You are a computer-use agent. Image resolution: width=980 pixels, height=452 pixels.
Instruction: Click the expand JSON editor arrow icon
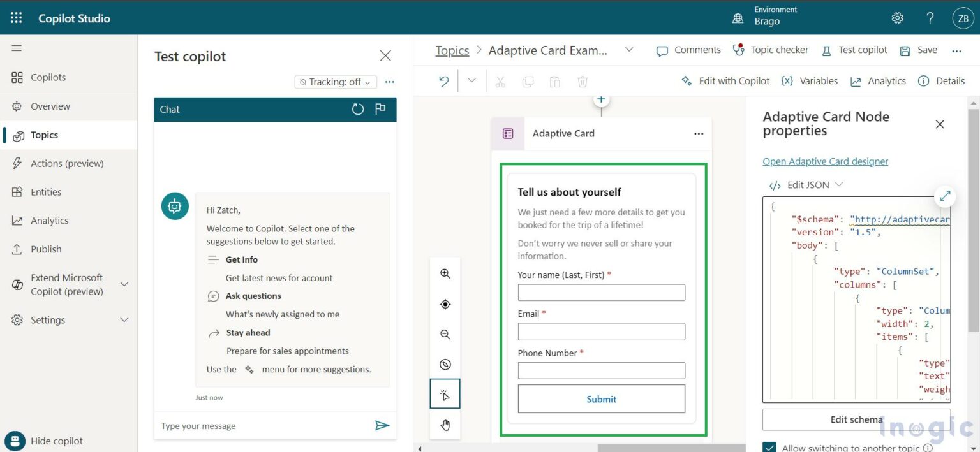pos(945,196)
